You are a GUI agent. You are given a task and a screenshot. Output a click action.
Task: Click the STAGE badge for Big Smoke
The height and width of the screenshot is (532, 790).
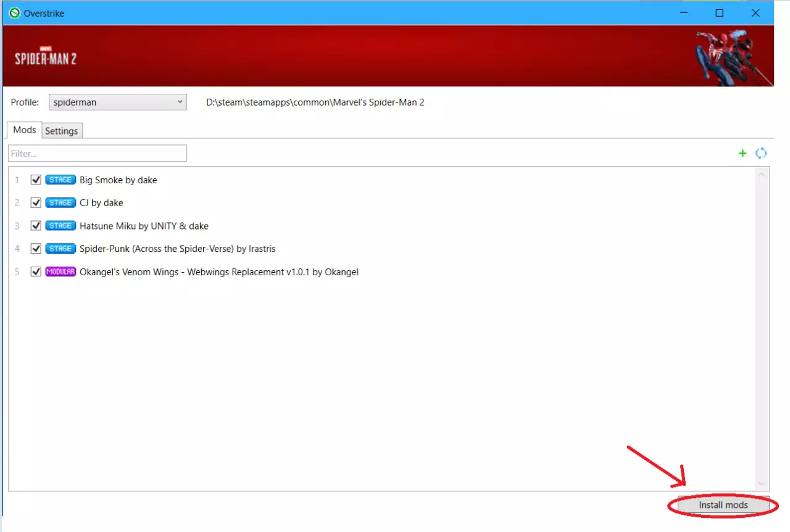[60, 180]
